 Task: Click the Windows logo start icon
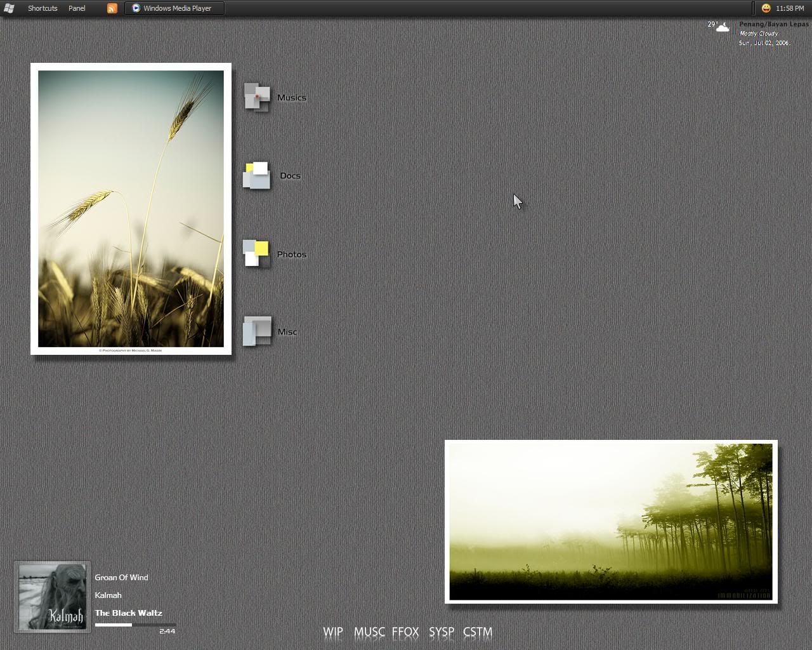[x=9, y=8]
